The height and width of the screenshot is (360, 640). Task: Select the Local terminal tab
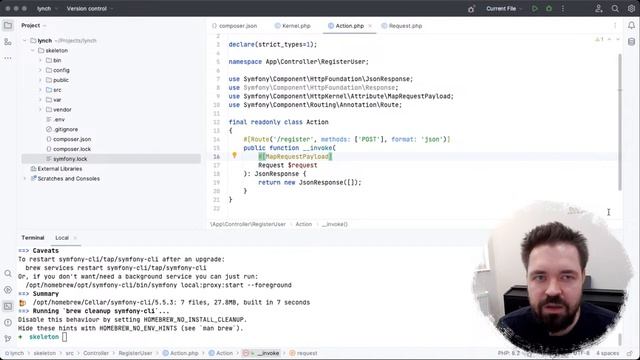pos(62,238)
